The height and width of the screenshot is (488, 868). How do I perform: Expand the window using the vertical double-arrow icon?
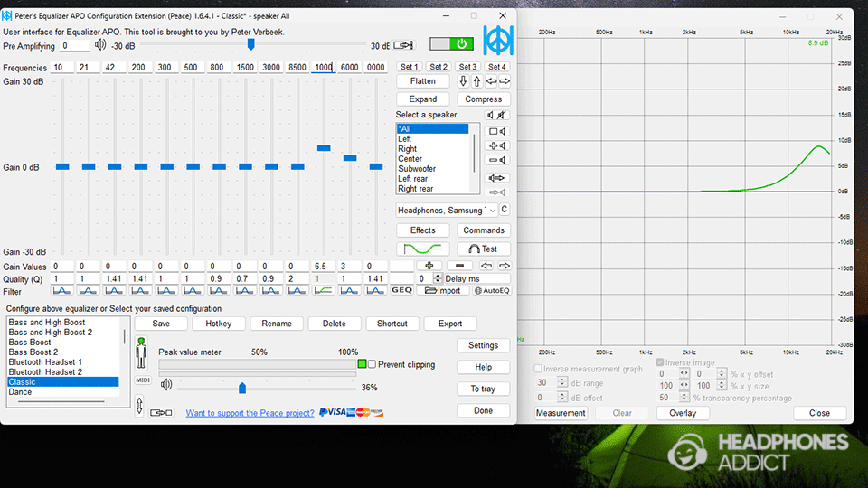tap(139, 405)
